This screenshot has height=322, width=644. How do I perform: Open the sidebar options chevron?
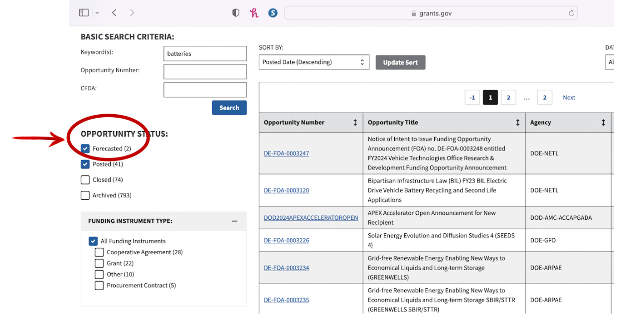click(x=97, y=13)
